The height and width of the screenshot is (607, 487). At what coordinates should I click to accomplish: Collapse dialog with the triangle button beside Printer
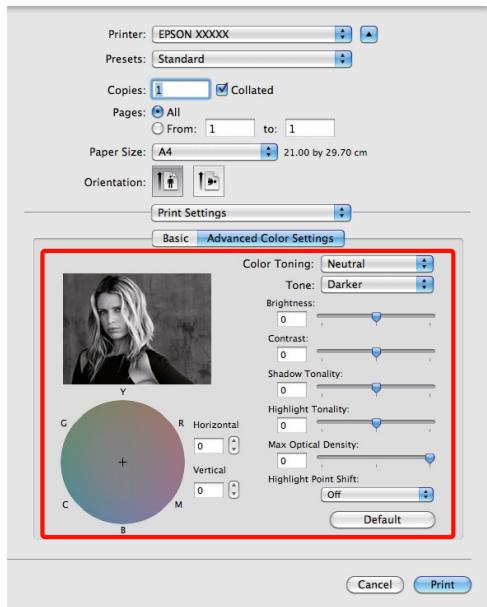pos(369,34)
